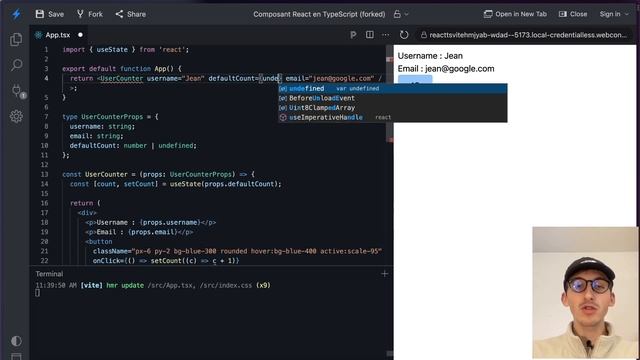Open the Ports plug sidebar icon
Viewport: 640px width, 360px height.
[17, 91]
